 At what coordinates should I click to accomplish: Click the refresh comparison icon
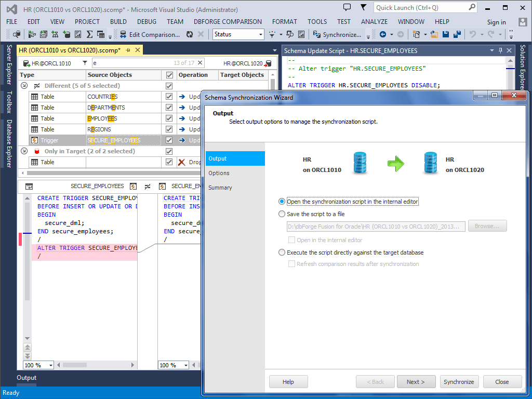pos(190,34)
